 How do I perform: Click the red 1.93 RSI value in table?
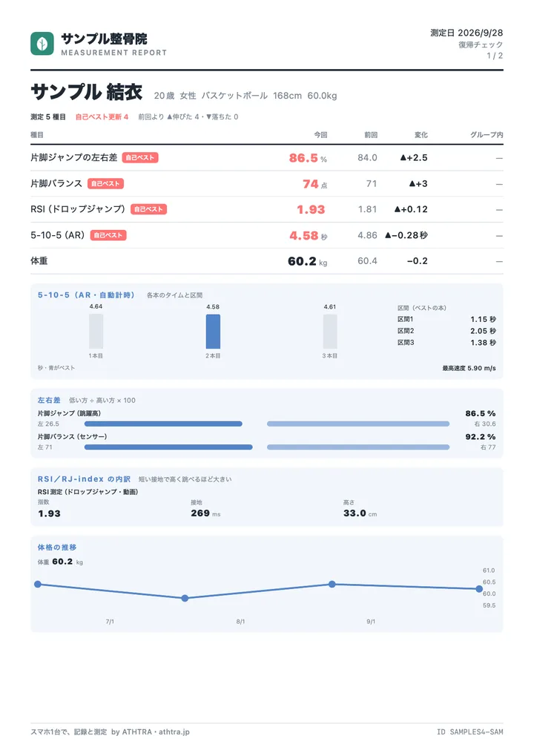coord(311,210)
